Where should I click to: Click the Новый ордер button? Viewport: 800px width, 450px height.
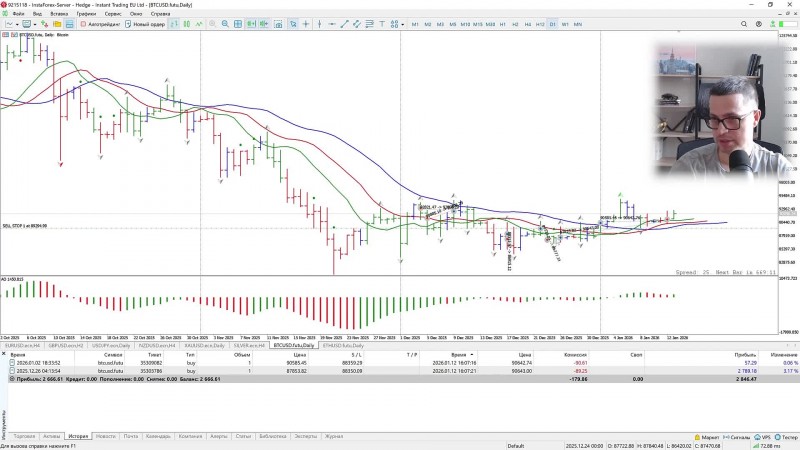click(x=145, y=24)
